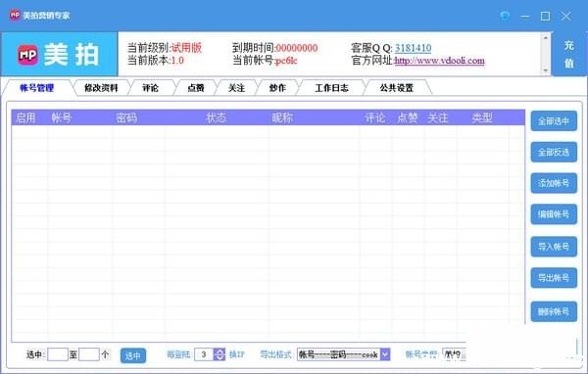Focus the 每登陆 number field showing 3
Viewport: 588px width, 374px height.
click(x=204, y=354)
